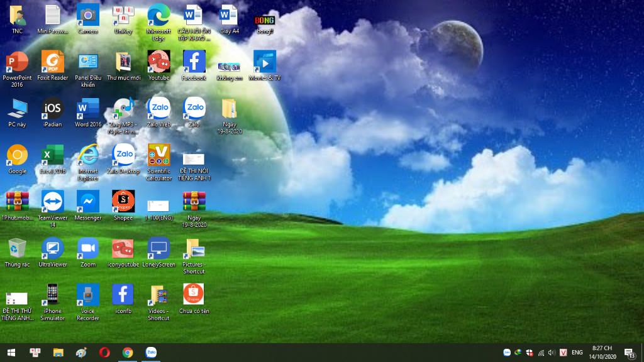644x362 pixels.
Task: Open Thùng rác recycle bin
Action: click(x=17, y=249)
